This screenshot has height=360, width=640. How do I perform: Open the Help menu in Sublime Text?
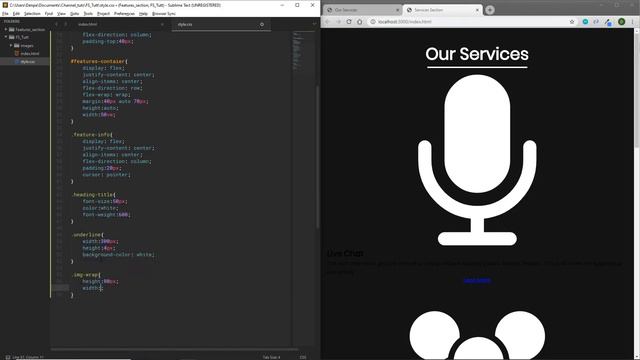pos(143,13)
